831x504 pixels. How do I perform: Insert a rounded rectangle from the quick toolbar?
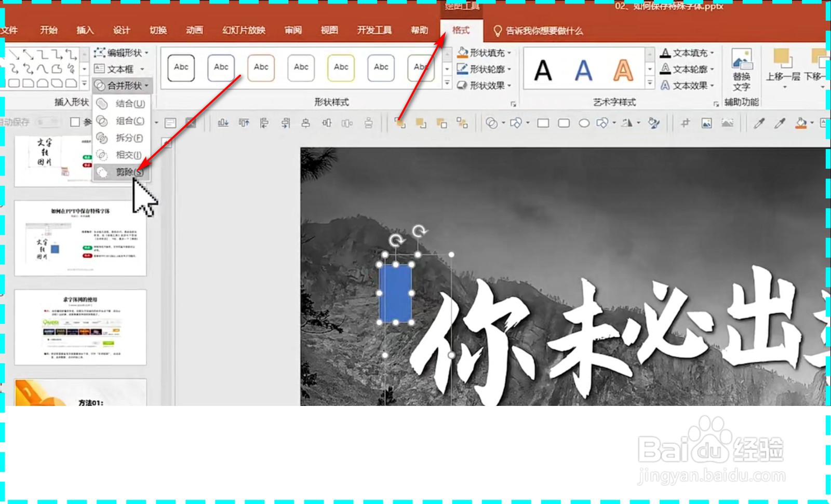click(x=564, y=123)
